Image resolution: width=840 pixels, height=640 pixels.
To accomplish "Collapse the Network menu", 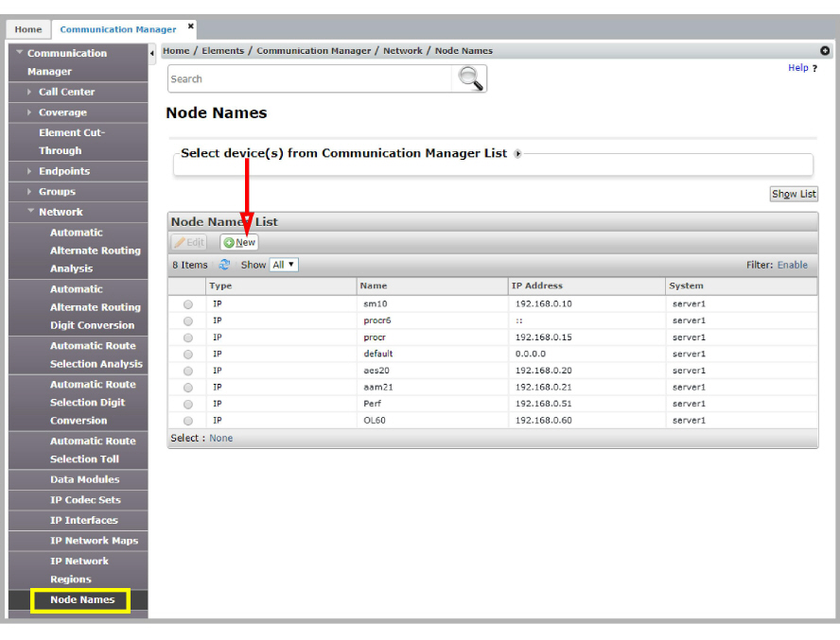I will click(30, 211).
